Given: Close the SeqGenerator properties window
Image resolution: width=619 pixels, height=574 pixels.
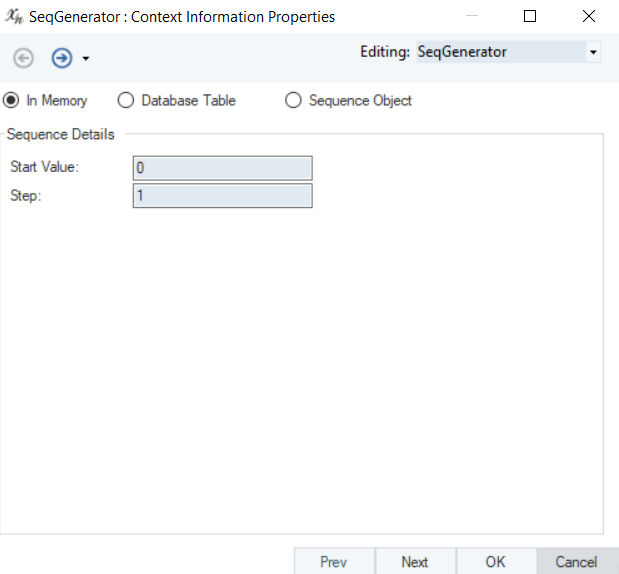Looking at the screenshot, I should click(x=589, y=16).
